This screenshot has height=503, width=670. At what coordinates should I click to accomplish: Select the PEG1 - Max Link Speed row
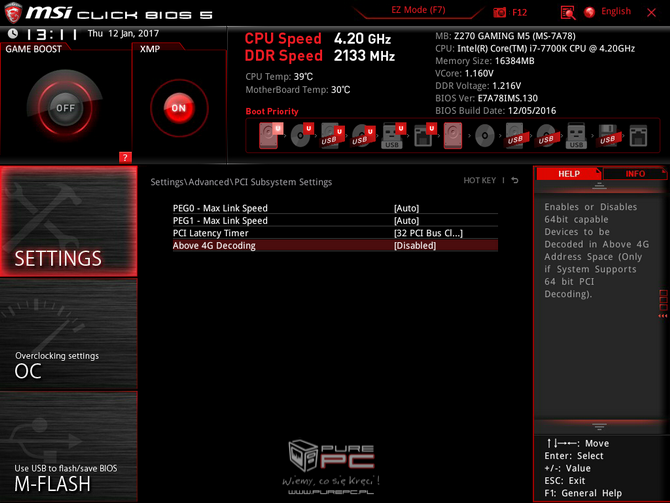coord(335,221)
